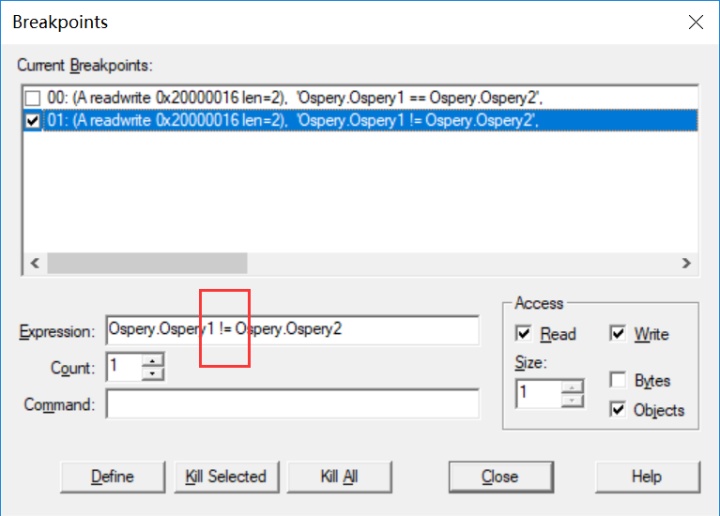Uncheck the Write access checkbox

tap(618, 333)
